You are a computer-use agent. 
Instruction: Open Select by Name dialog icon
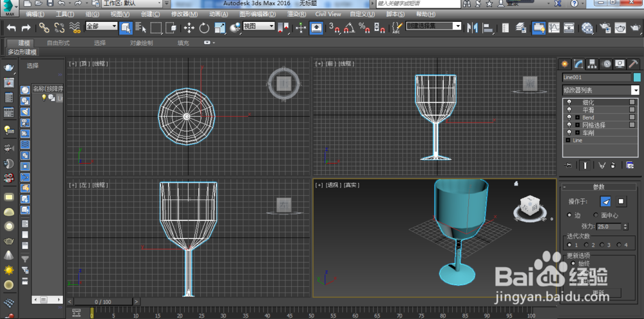pos(141,28)
